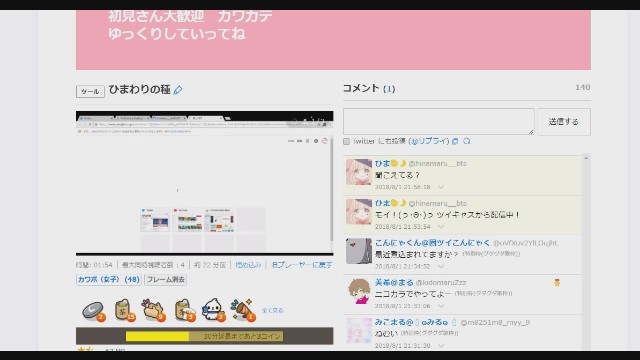Toggle the post-to-Twitter checkbox
The image size is (640, 360).
[347, 142]
